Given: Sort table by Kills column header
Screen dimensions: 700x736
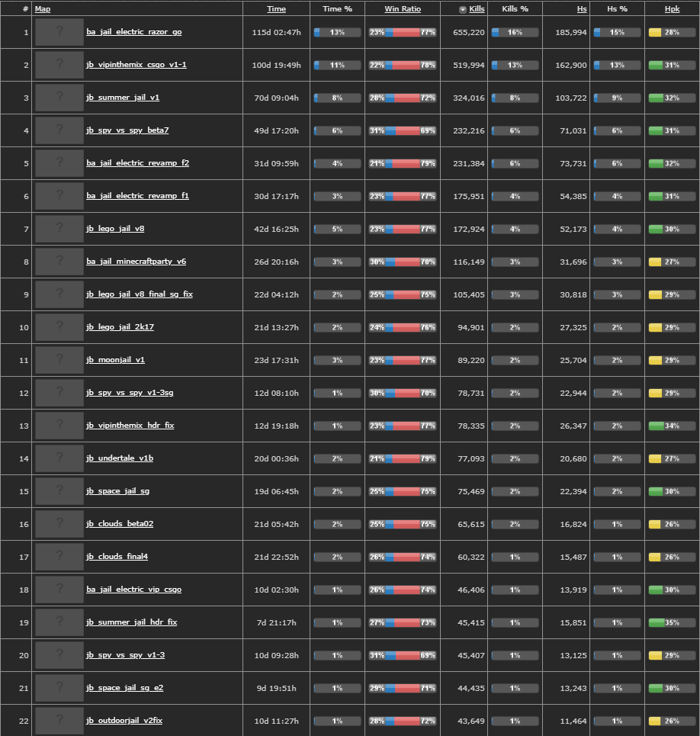Looking at the screenshot, I should click(477, 9).
